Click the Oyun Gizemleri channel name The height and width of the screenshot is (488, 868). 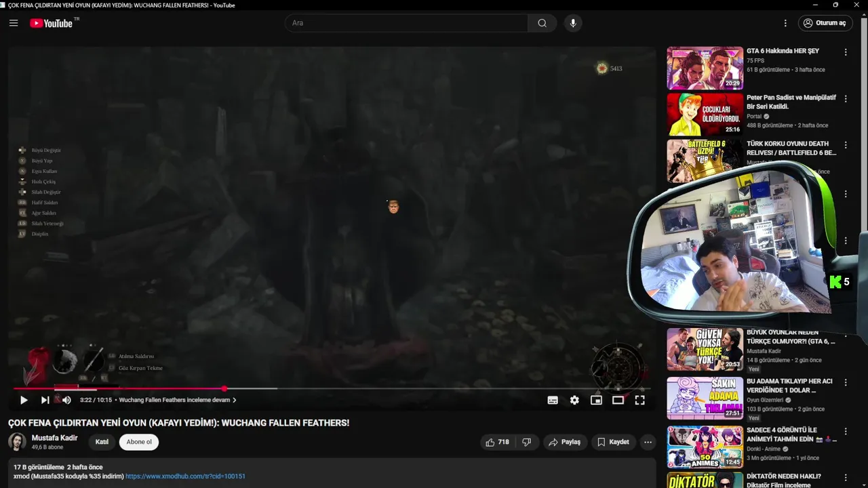[765, 400]
